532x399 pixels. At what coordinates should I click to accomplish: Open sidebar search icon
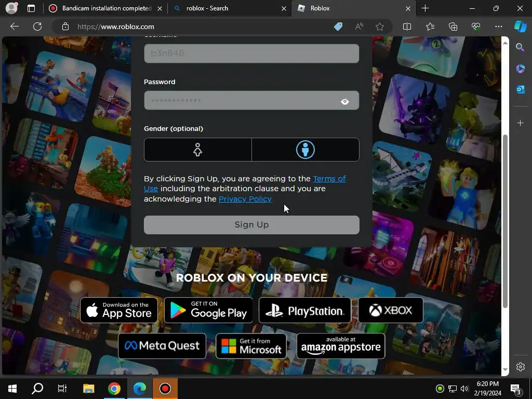[x=520, y=47]
